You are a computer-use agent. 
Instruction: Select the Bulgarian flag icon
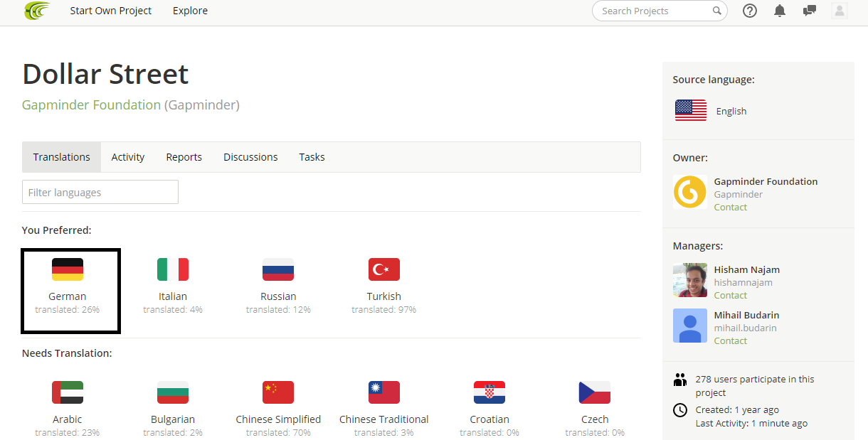coord(173,392)
